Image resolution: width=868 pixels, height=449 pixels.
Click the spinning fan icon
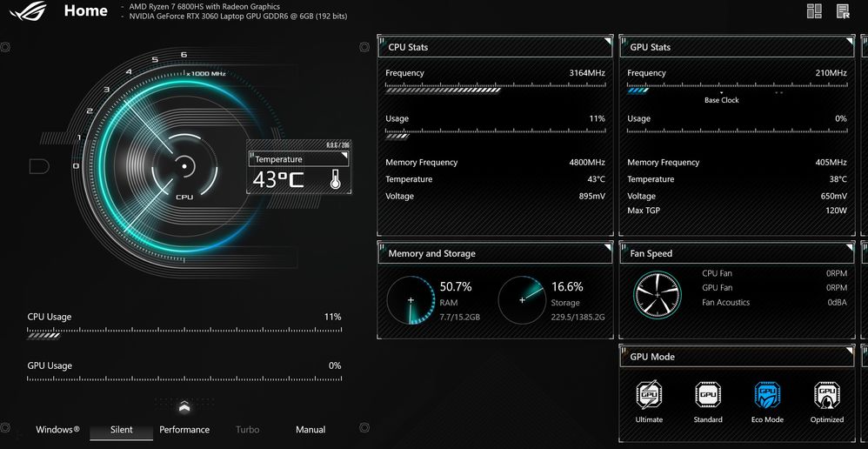pyautogui.click(x=658, y=294)
